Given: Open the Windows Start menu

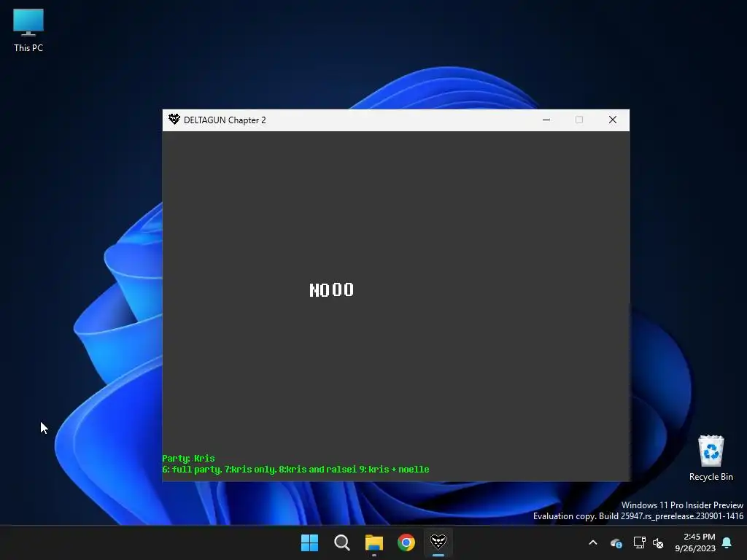Looking at the screenshot, I should pyautogui.click(x=309, y=542).
